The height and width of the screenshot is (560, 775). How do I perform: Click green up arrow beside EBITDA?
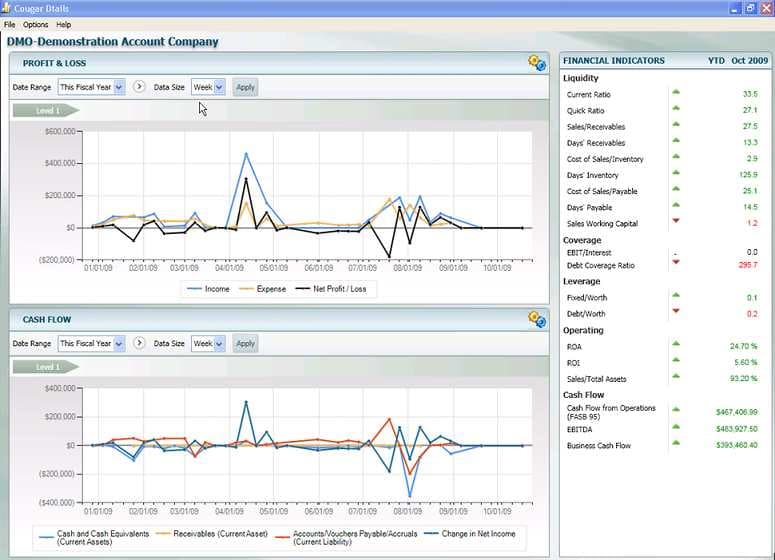click(x=676, y=428)
